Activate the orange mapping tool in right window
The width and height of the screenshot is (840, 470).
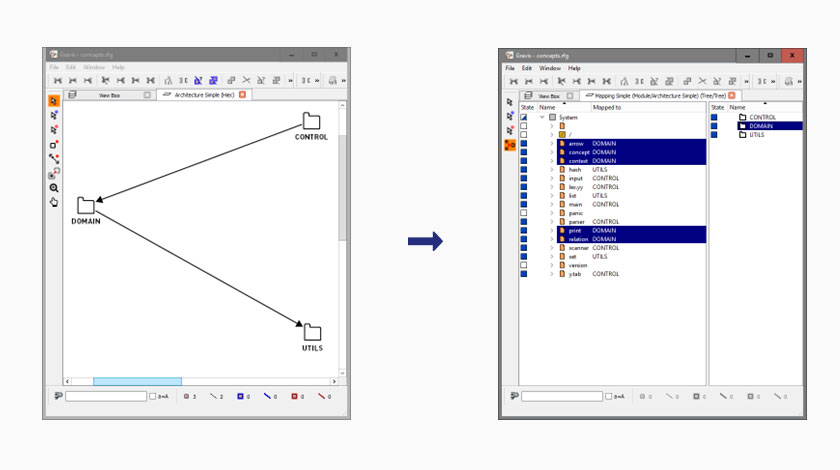coord(510,146)
